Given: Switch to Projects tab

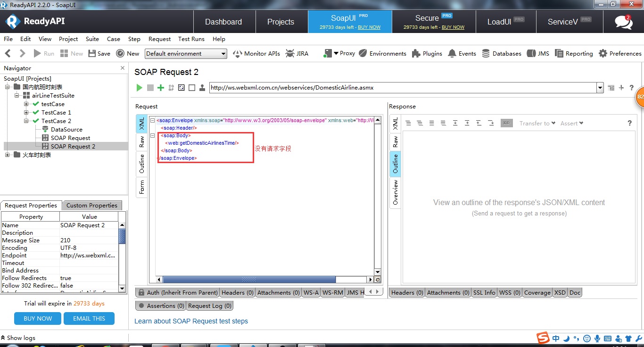Looking at the screenshot, I should pos(281,22).
